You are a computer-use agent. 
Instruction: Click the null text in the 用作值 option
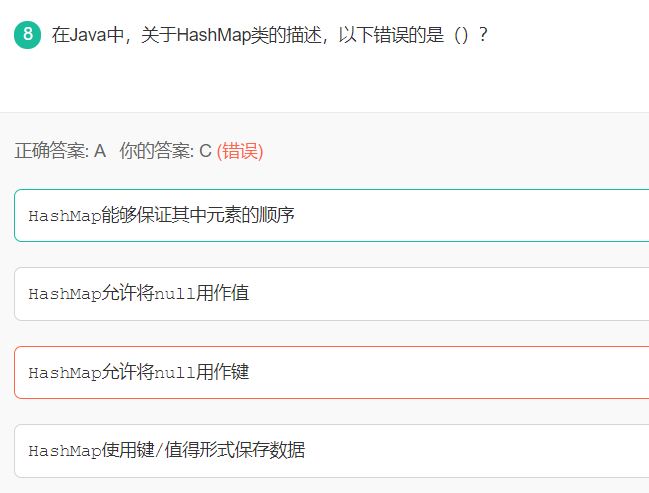pyautogui.click(x=174, y=294)
